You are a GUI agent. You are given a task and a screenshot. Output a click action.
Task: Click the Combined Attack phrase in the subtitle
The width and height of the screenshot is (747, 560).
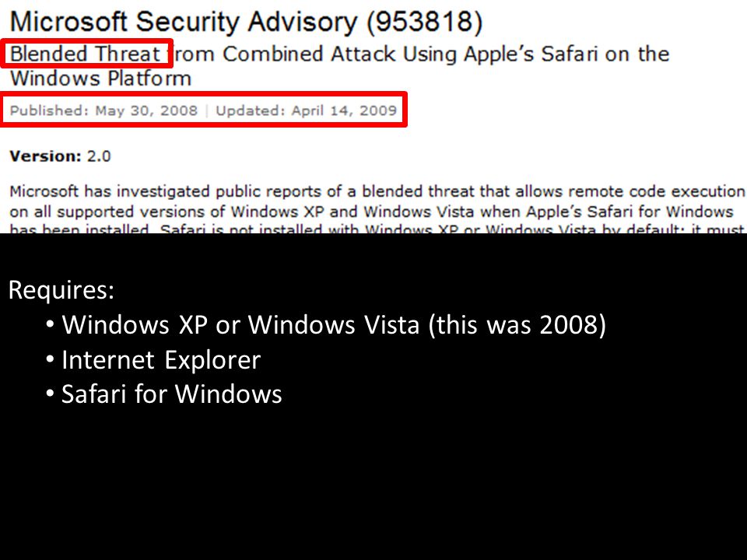coord(309,54)
